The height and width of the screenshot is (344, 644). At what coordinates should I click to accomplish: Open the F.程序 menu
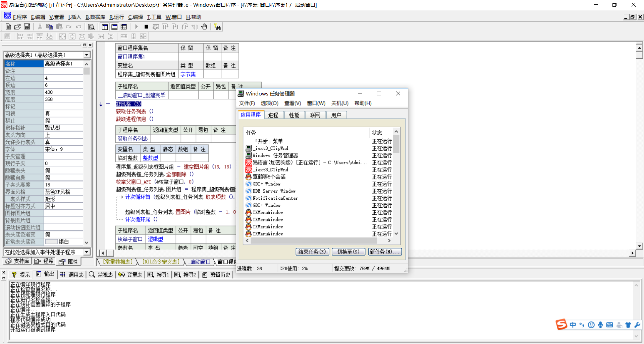pos(19,17)
